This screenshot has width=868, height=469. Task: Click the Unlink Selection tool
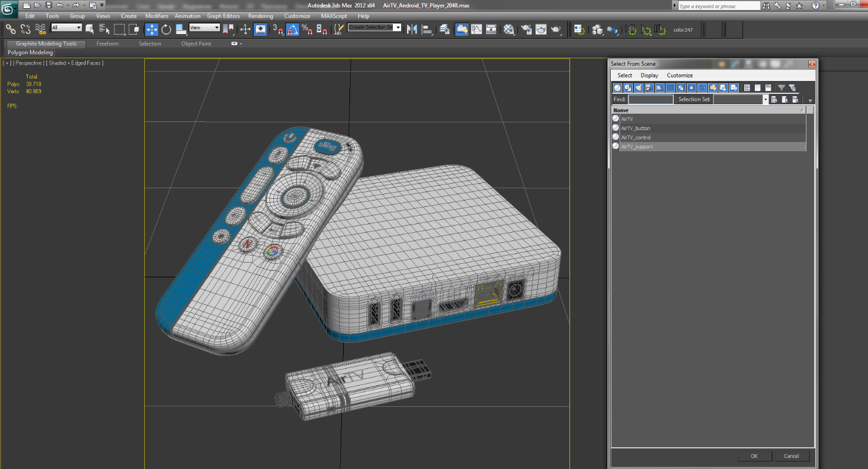click(25, 29)
